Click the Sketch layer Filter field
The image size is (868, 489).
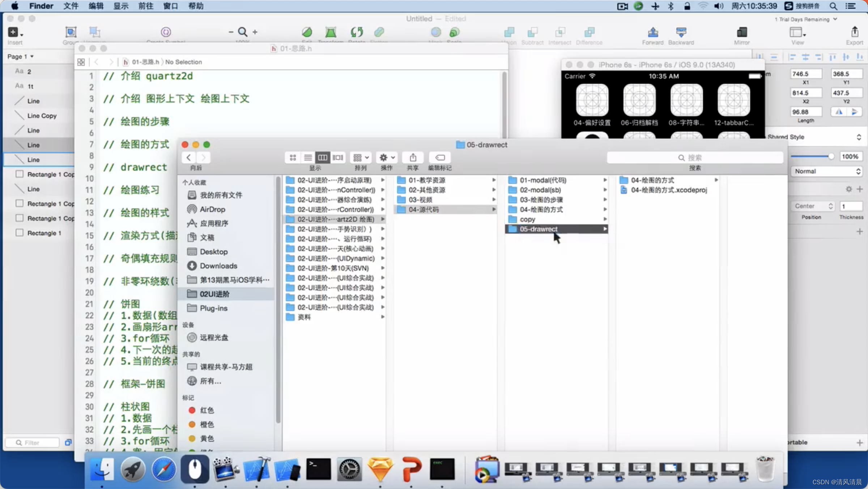click(x=33, y=443)
